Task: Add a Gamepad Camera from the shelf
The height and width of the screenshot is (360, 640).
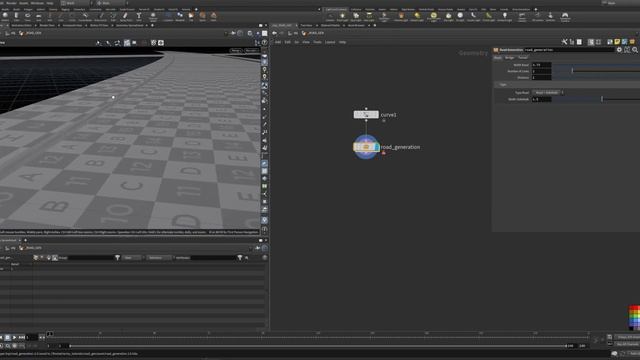Action: click(565, 16)
